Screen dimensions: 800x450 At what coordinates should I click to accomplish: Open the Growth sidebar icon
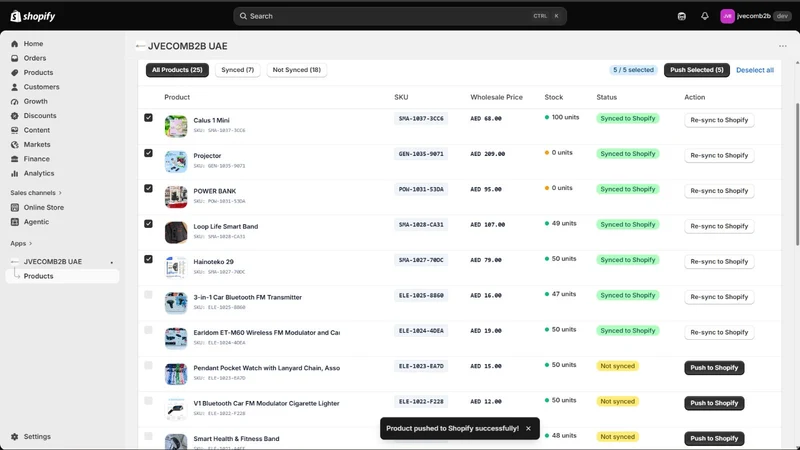15,102
